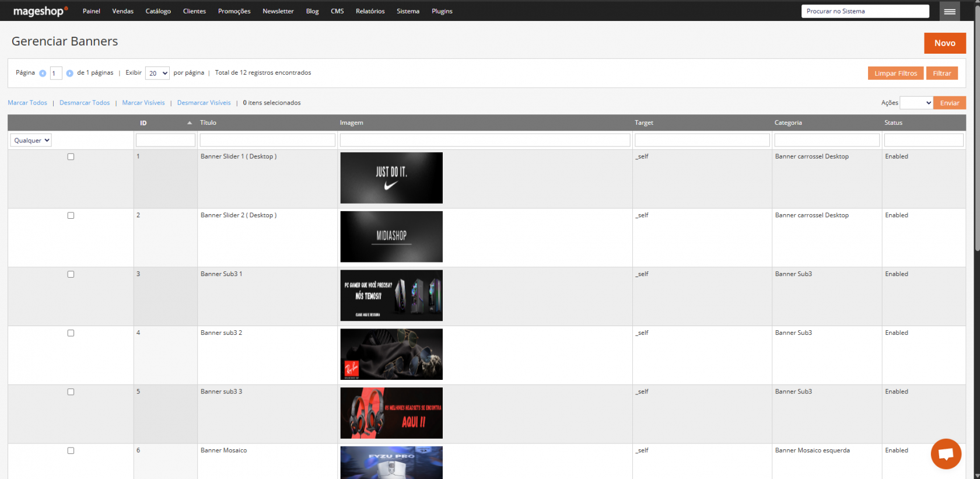Open the Plugins menu

pos(442,11)
